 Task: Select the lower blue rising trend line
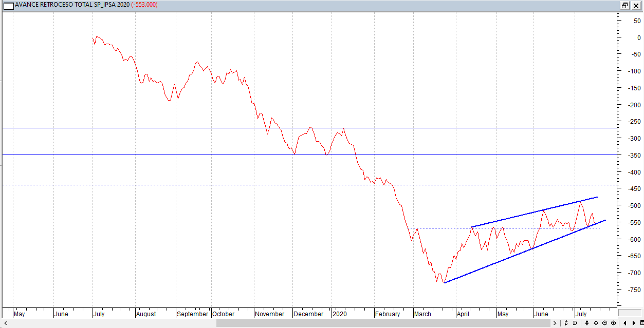525,252
